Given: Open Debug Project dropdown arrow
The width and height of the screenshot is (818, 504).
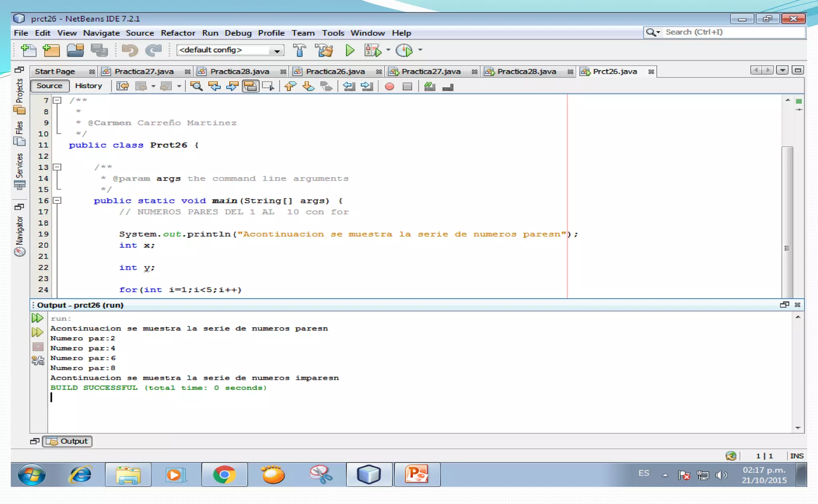Looking at the screenshot, I should tap(388, 50).
